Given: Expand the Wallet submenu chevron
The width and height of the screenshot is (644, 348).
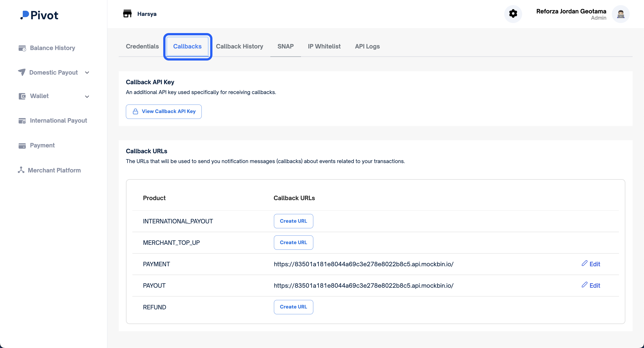Looking at the screenshot, I should [87, 97].
